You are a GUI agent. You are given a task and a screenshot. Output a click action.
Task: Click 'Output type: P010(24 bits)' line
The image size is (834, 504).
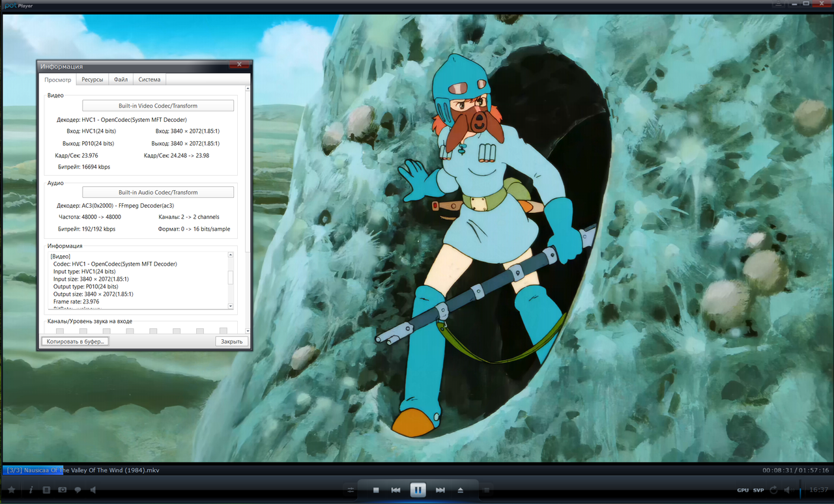point(86,287)
